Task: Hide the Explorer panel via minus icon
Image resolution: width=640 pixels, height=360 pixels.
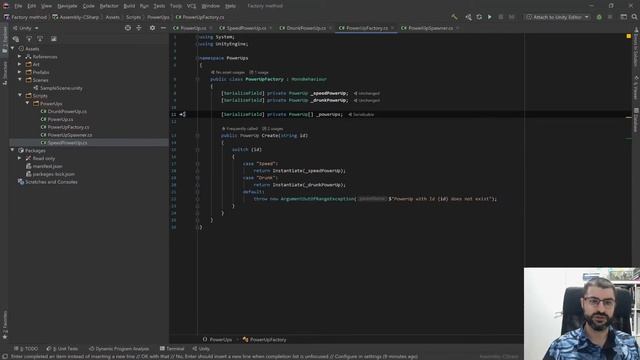Action: tap(163, 28)
